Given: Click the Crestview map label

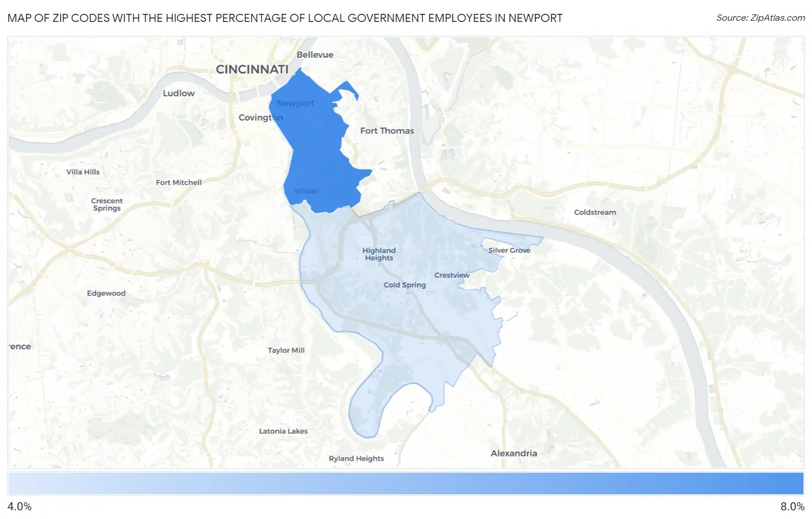Looking at the screenshot, I should click(452, 275).
